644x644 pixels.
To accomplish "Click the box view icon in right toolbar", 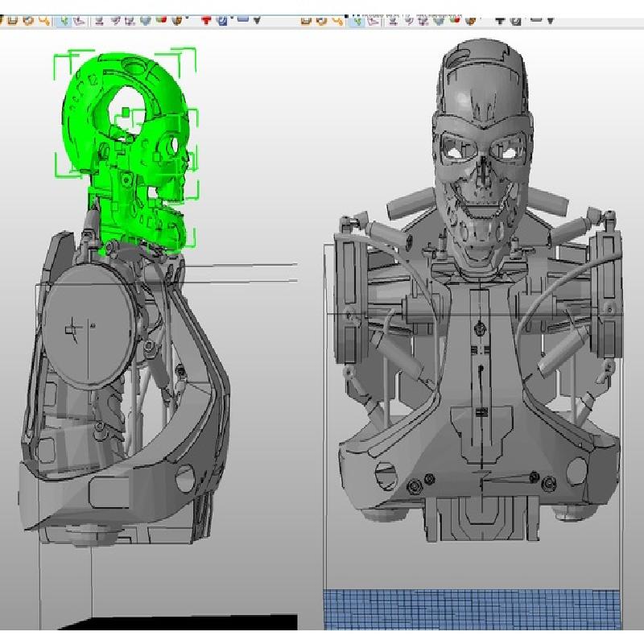I will point(306,21).
